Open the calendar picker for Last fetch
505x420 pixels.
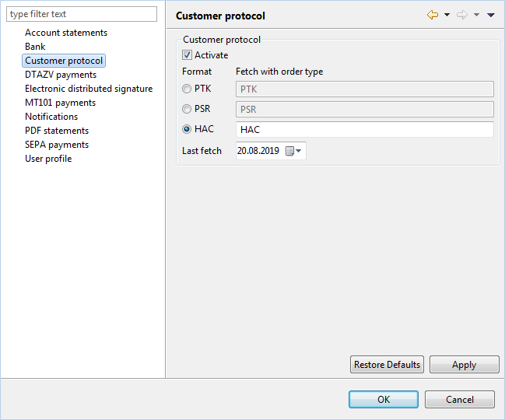293,151
